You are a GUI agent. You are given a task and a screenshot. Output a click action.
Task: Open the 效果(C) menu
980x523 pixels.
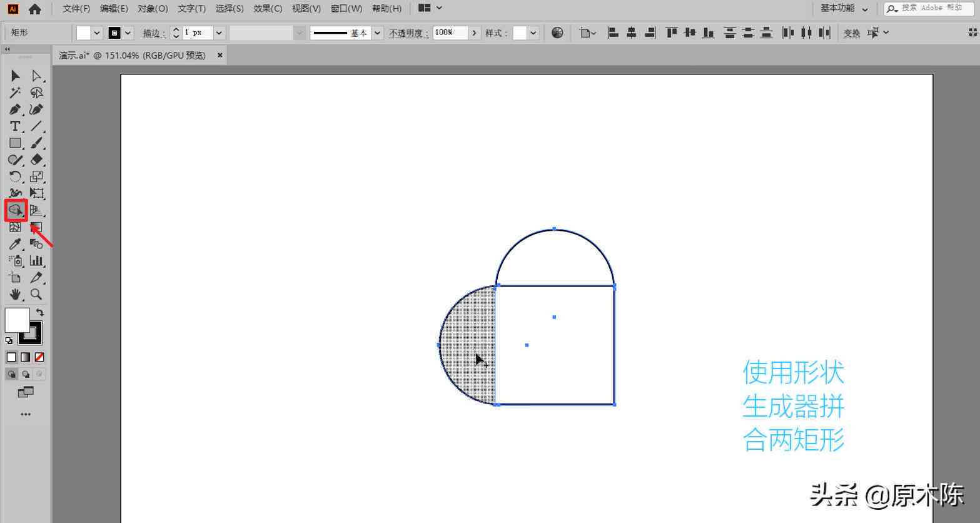(x=268, y=9)
